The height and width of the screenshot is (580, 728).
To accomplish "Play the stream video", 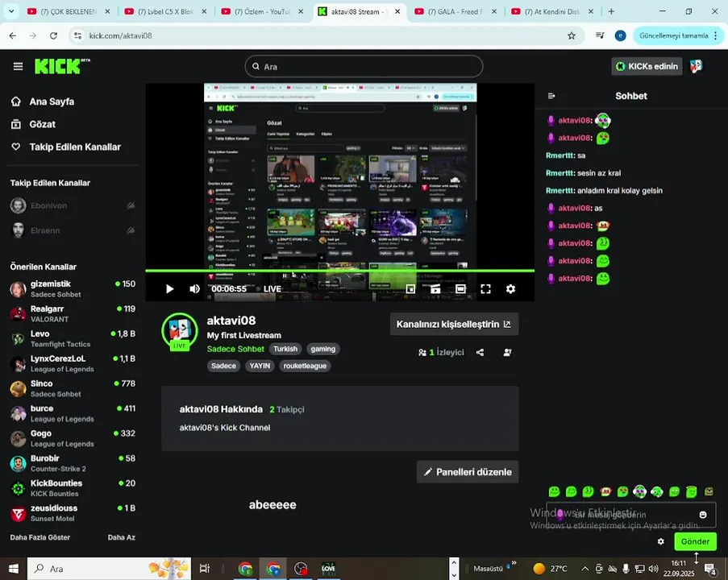I will coord(169,289).
